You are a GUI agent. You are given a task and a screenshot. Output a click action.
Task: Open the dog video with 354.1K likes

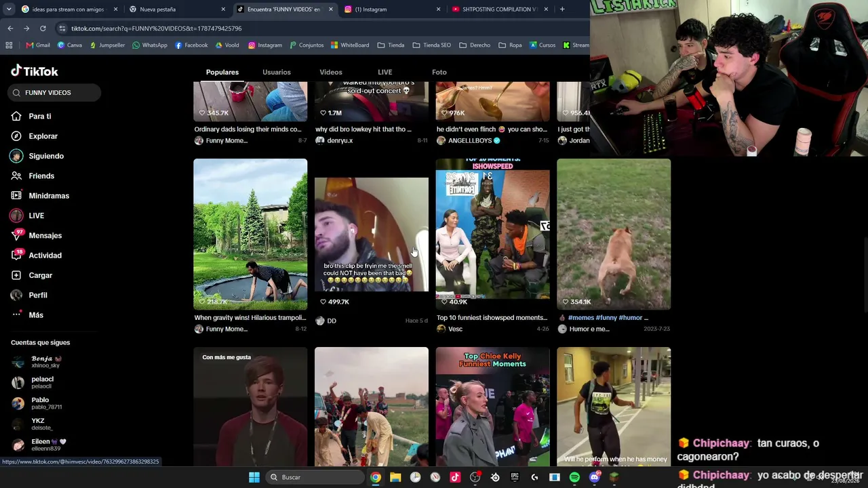pyautogui.click(x=614, y=235)
